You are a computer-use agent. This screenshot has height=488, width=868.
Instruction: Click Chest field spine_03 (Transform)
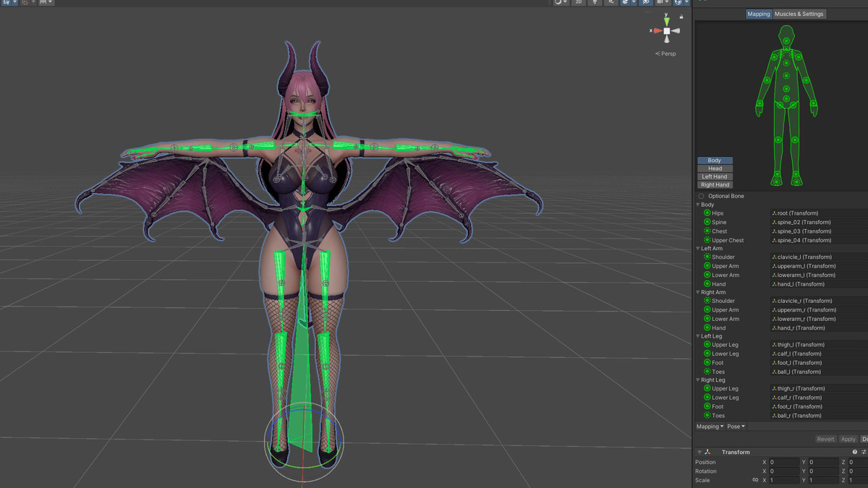[x=819, y=231]
